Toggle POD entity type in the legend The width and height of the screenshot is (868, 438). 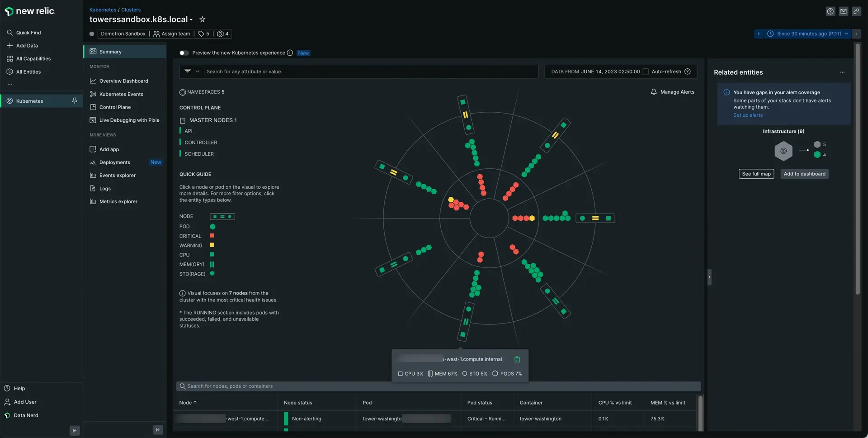tap(212, 227)
